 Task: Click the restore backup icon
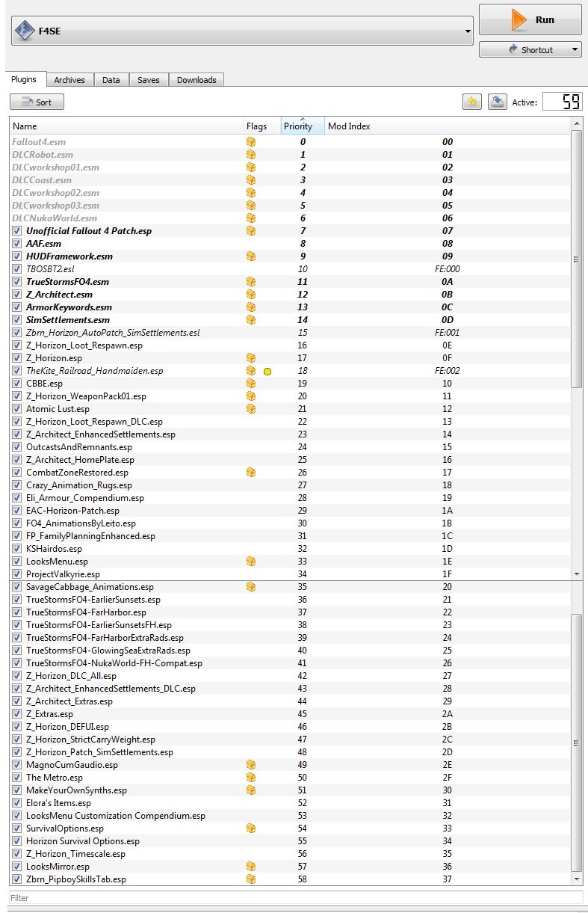(472, 102)
